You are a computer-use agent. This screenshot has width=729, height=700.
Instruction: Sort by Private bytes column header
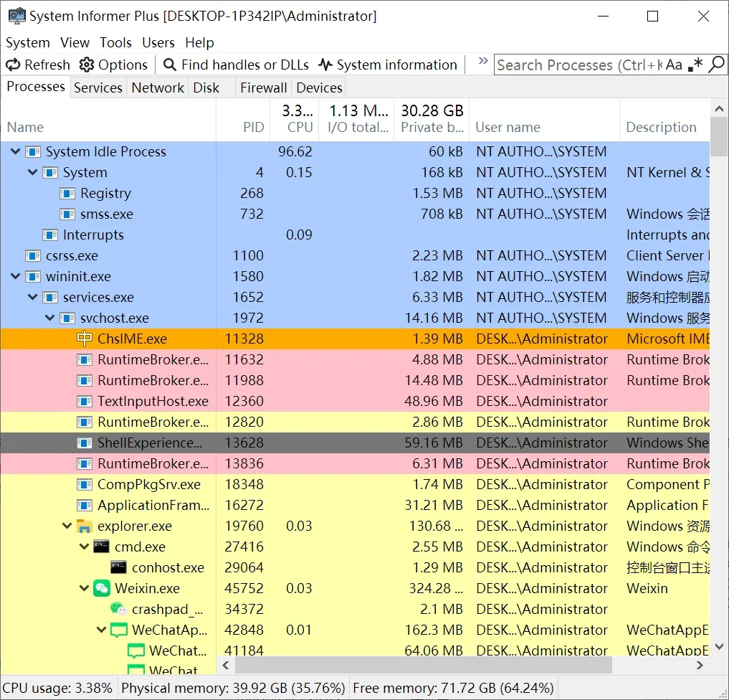(432, 120)
